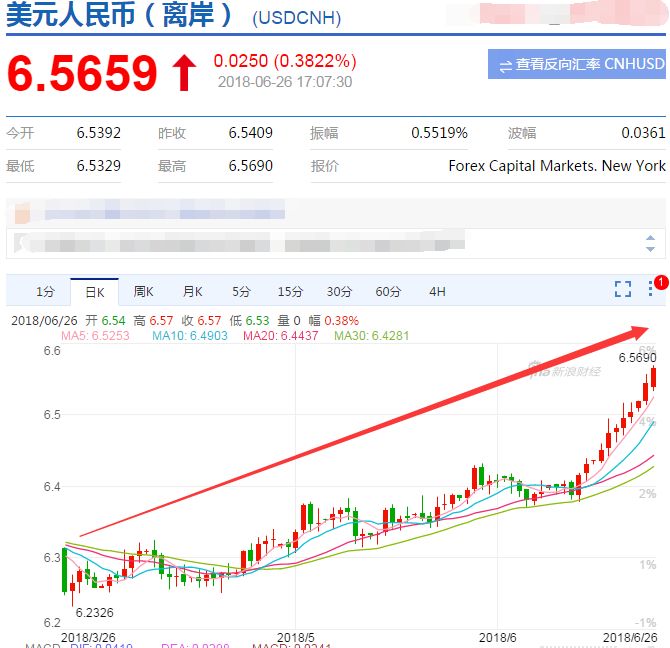Switch to the 5分 chart tab
Viewport: 670px width, 648px height.
[241, 292]
